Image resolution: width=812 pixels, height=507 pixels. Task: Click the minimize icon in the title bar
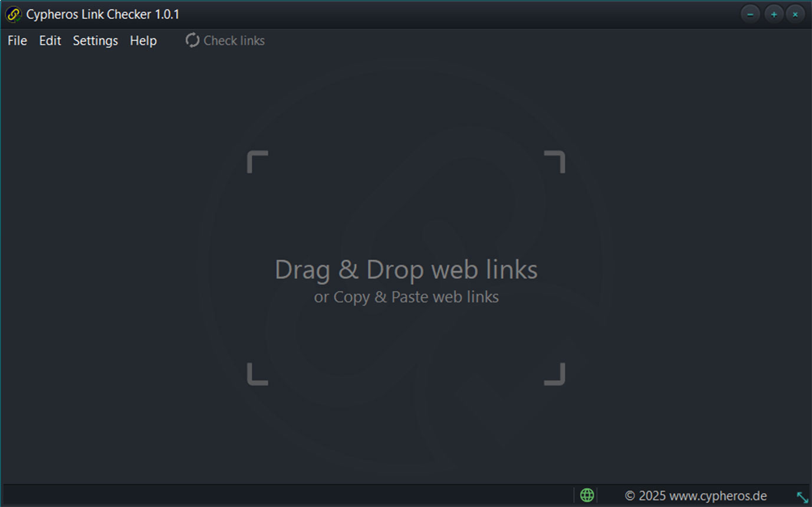pyautogui.click(x=751, y=14)
